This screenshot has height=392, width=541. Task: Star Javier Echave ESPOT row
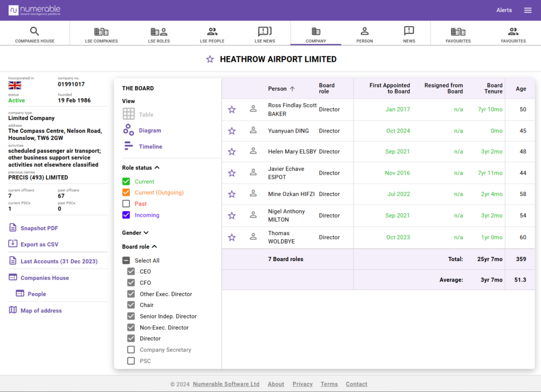[232, 173]
